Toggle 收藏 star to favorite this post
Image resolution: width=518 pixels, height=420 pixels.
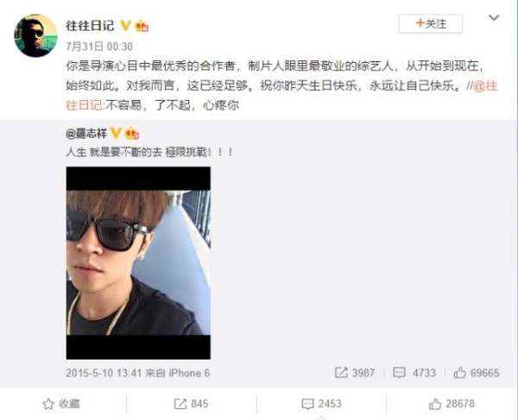pyautogui.click(x=61, y=404)
